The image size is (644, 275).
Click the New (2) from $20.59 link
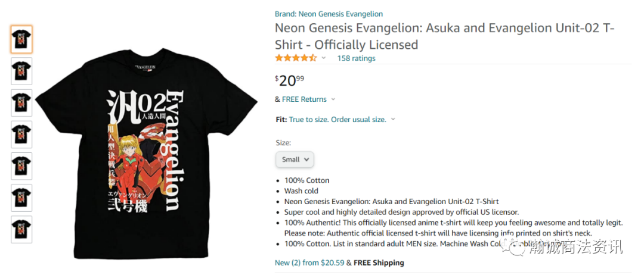[x=304, y=262]
